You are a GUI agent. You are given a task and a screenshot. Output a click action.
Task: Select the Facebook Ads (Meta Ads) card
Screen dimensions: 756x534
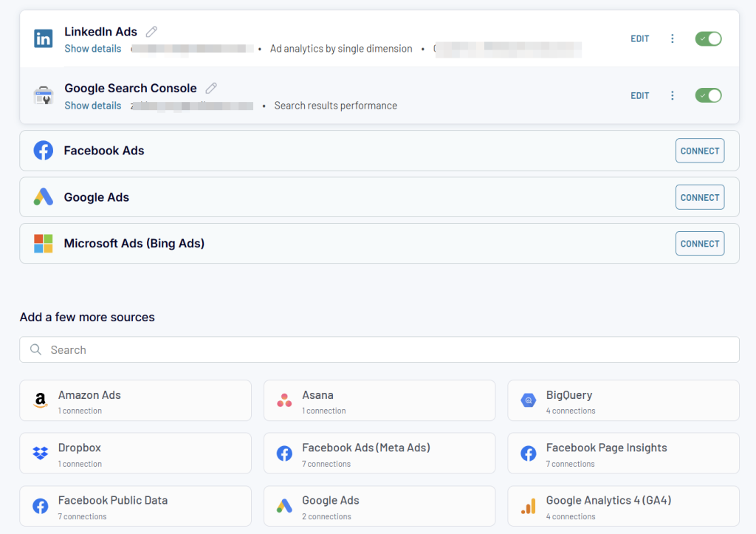coord(379,453)
